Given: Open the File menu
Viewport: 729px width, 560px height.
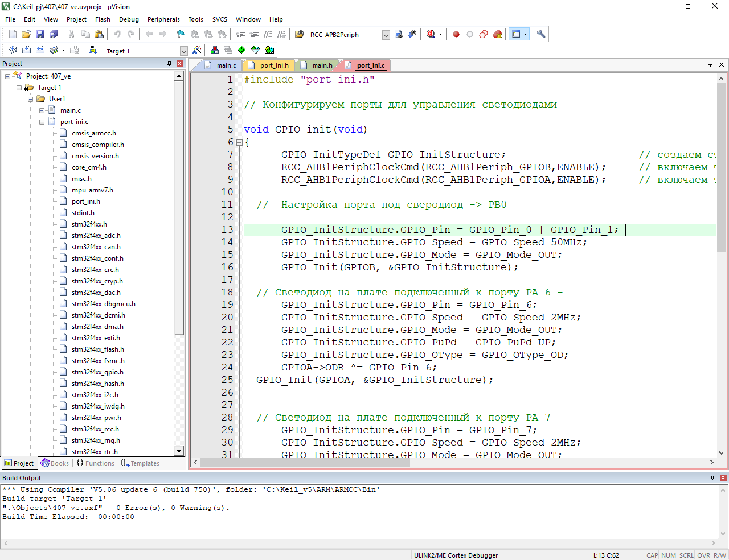Looking at the screenshot, I should coord(10,19).
